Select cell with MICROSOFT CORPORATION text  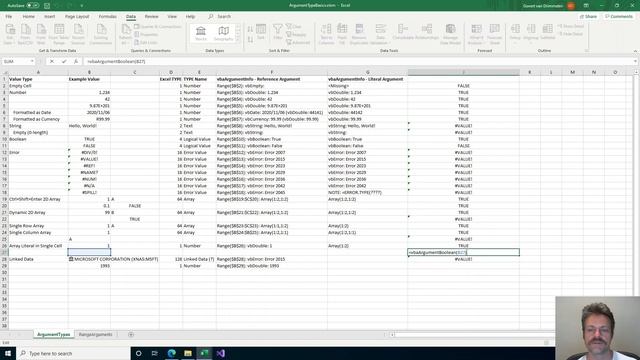click(113, 259)
